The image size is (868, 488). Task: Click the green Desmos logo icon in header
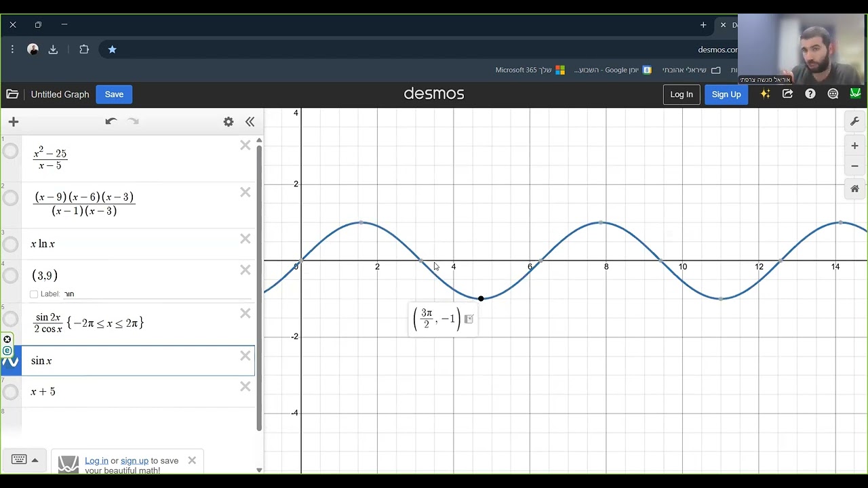(x=855, y=94)
